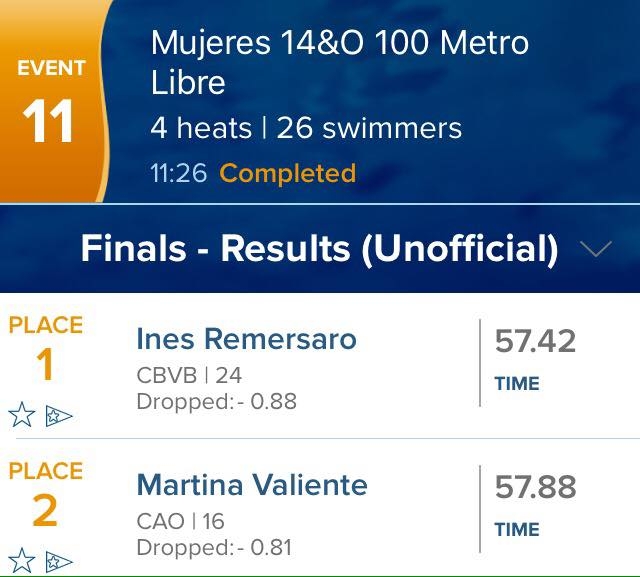Select the CAO | 16 team line
640x577 pixels.
click(180, 521)
